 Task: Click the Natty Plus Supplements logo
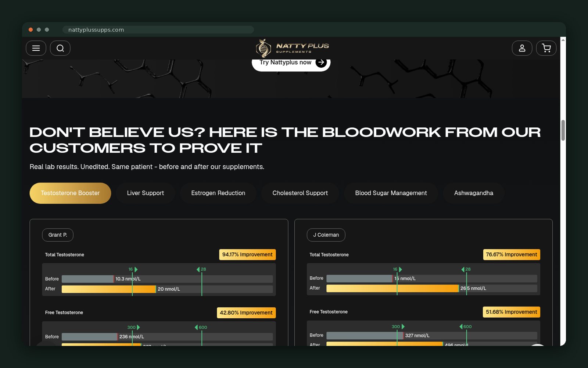pyautogui.click(x=292, y=48)
